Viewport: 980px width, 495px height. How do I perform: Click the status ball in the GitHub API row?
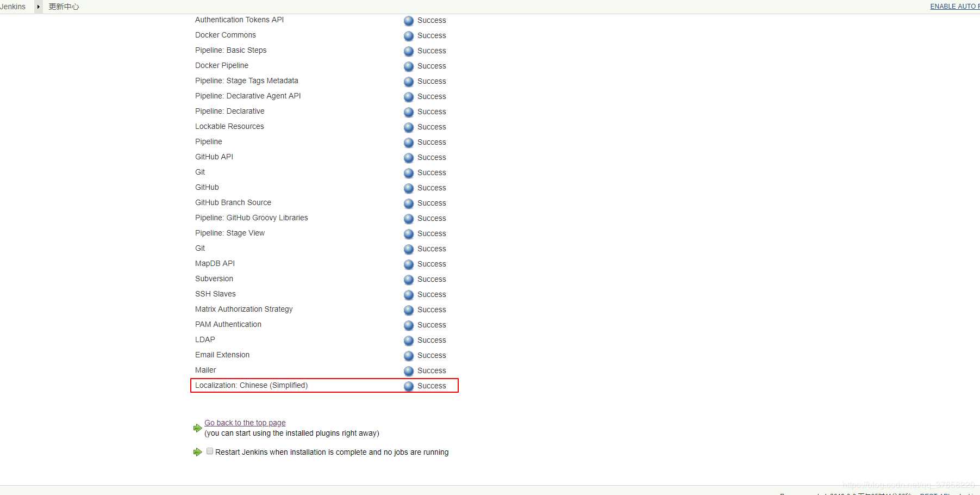(x=409, y=158)
